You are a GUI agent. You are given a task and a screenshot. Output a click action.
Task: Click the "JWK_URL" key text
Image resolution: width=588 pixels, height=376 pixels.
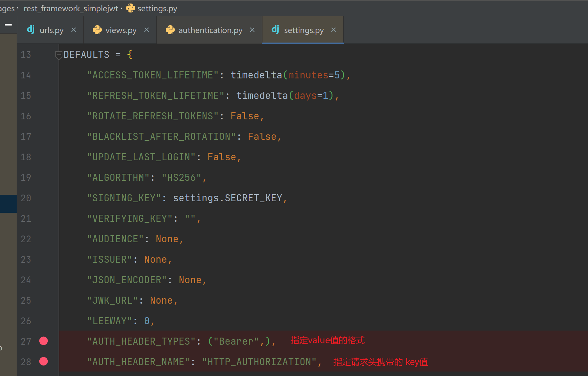tap(113, 300)
